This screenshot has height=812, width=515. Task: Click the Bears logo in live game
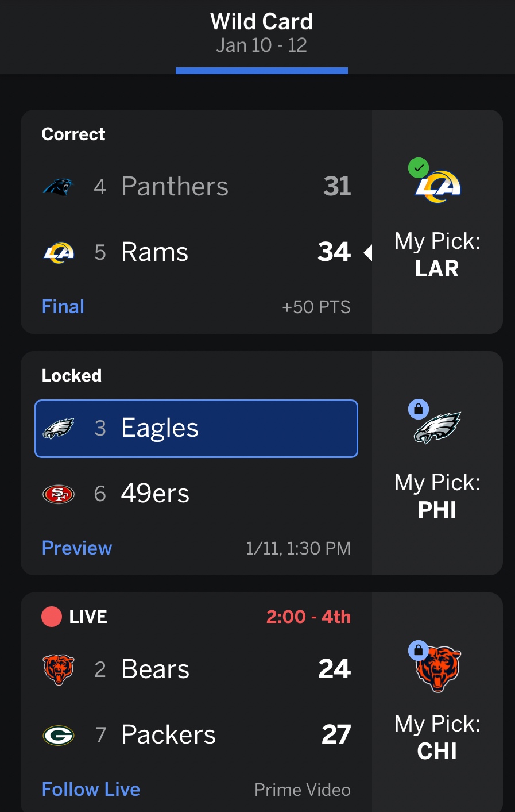(x=59, y=669)
